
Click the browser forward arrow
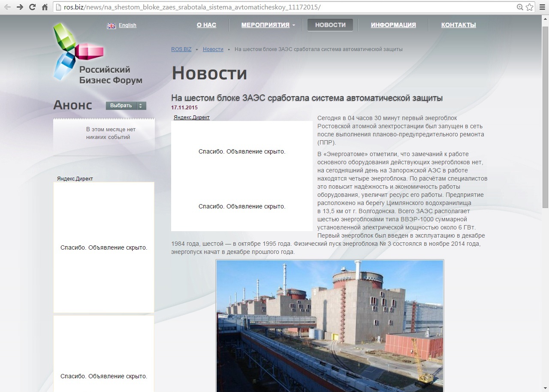[20, 7]
